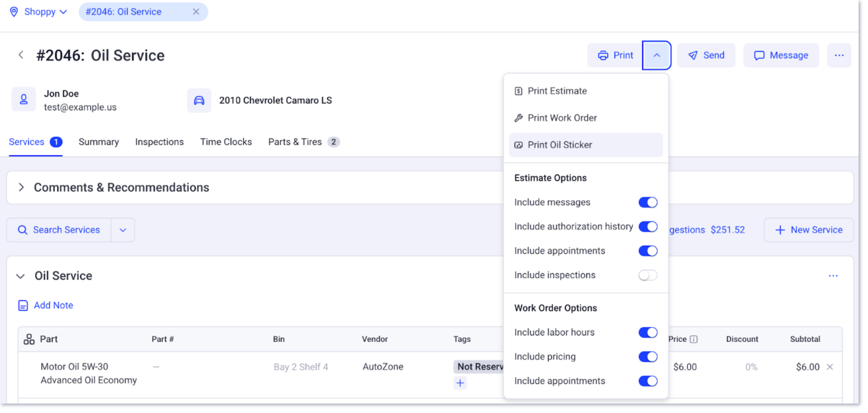
Task: Close the #2046: Oil Service tab
Action: tap(196, 12)
